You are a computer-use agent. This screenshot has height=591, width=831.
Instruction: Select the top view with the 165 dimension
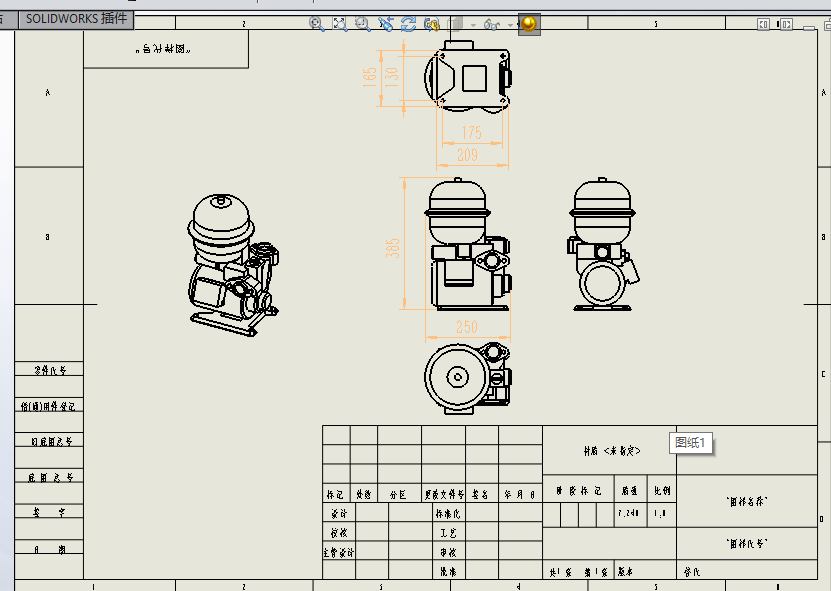pyautogui.click(x=467, y=76)
